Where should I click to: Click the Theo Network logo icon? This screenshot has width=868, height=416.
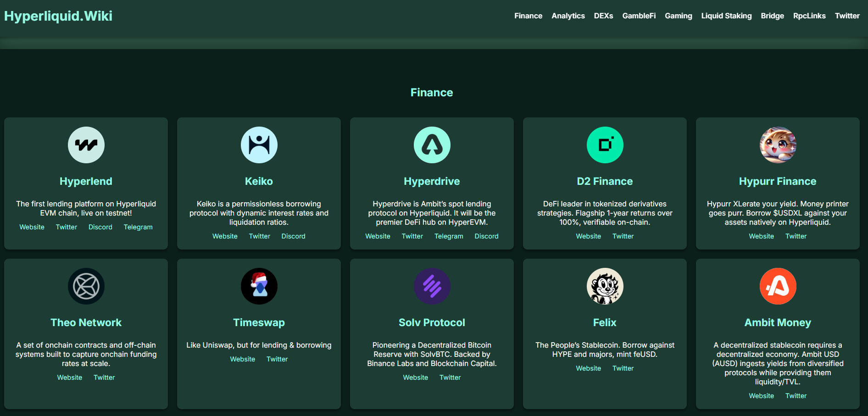tap(86, 286)
